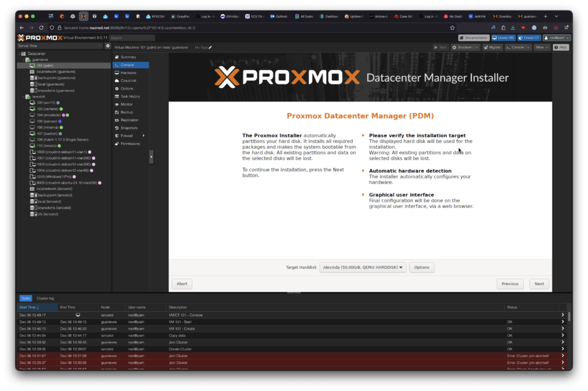The image size is (588, 391).
Task: Click the Create VM button
Action: coord(503,37)
